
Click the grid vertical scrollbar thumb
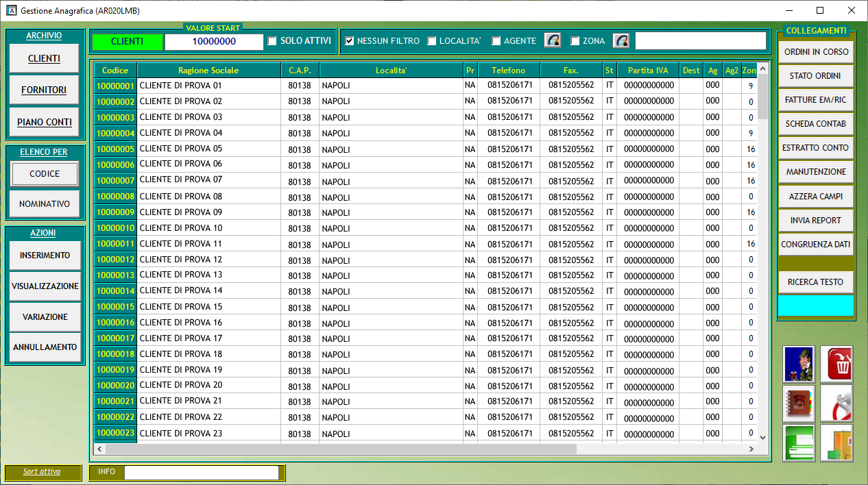pos(763,97)
